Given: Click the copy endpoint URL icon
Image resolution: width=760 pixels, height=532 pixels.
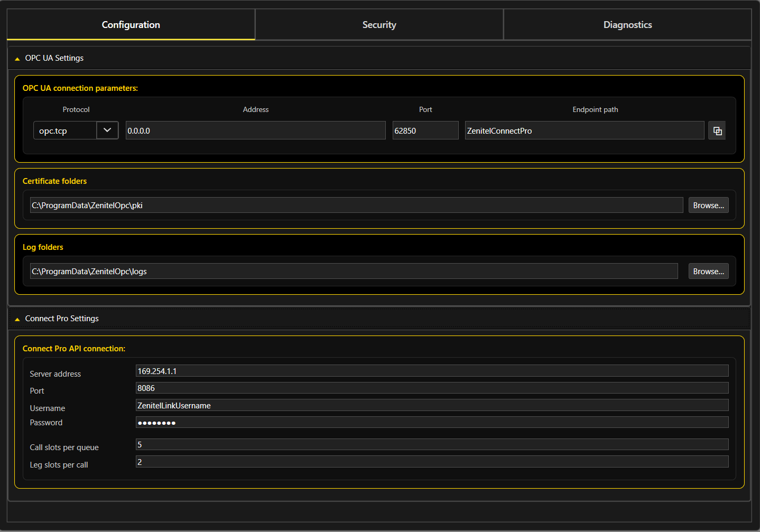Looking at the screenshot, I should [x=717, y=130].
